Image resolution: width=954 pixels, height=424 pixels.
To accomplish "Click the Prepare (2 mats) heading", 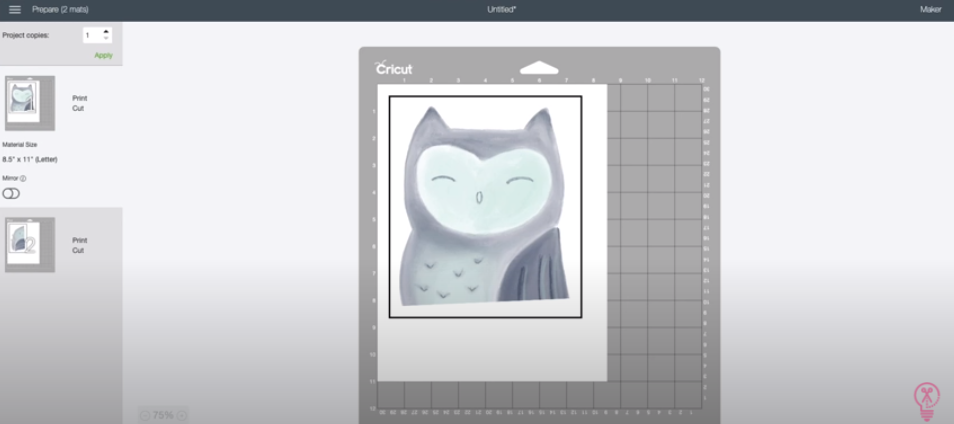I will click(60, 10).
